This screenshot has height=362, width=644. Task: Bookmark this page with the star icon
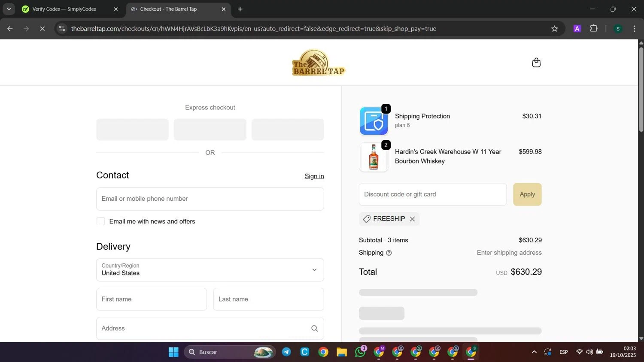pos(554,29)
